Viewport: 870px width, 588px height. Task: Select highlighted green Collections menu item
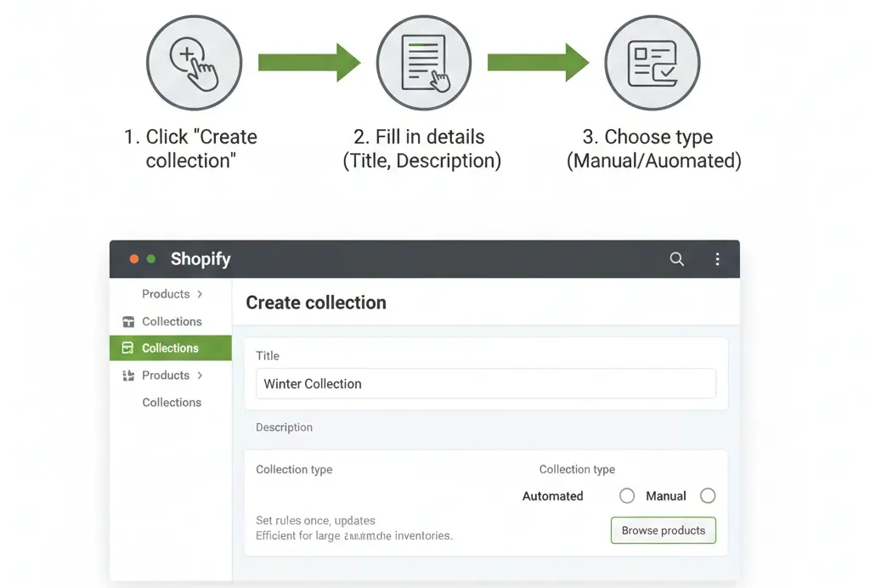click(x=170, y=348)
